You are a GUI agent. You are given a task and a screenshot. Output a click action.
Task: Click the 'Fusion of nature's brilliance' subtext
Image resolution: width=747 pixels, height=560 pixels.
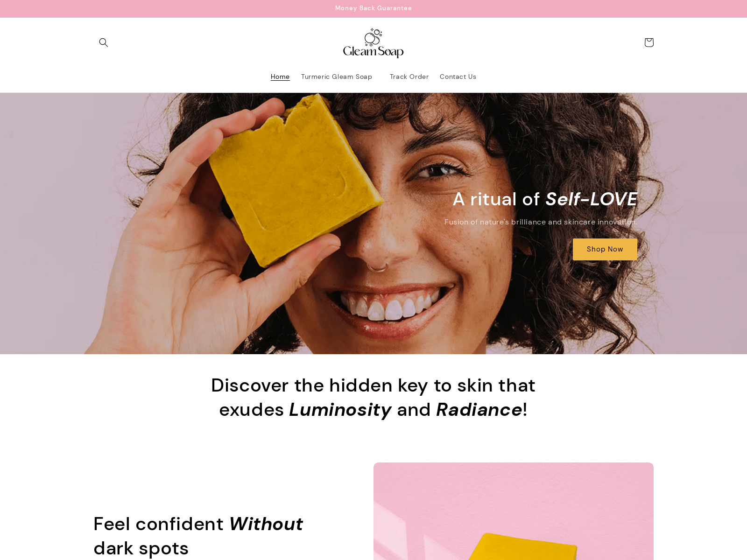click(541, 222)
